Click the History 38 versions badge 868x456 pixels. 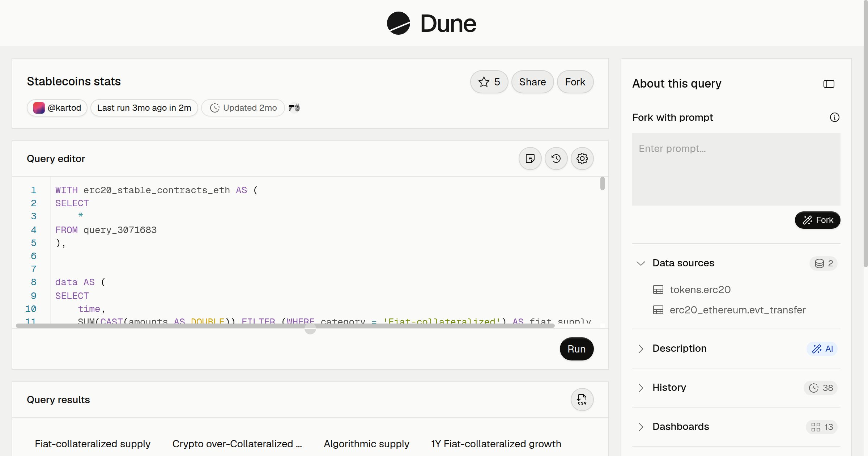point(821,388)
